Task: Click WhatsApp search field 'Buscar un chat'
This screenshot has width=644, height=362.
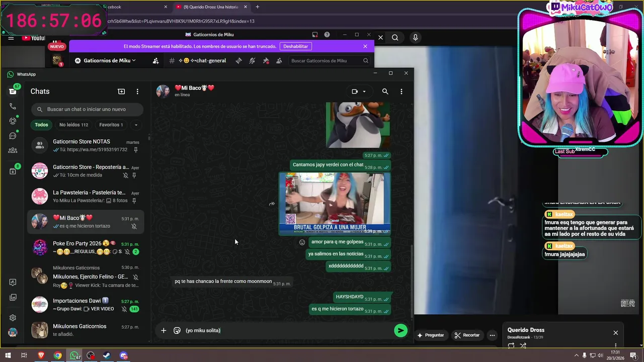Action: pos(87,109)
